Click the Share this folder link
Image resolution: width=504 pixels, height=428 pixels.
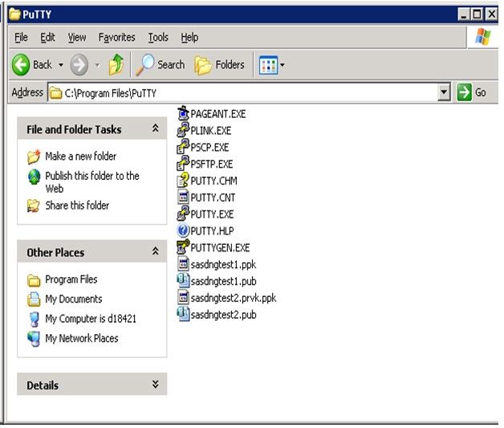[77, 206]
